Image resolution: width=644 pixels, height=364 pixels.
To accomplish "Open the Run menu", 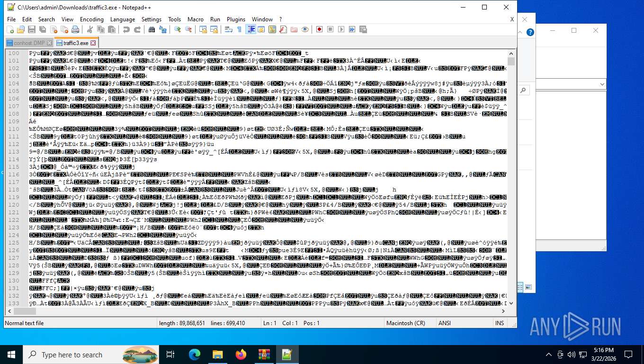I will [x=215, y=19].
